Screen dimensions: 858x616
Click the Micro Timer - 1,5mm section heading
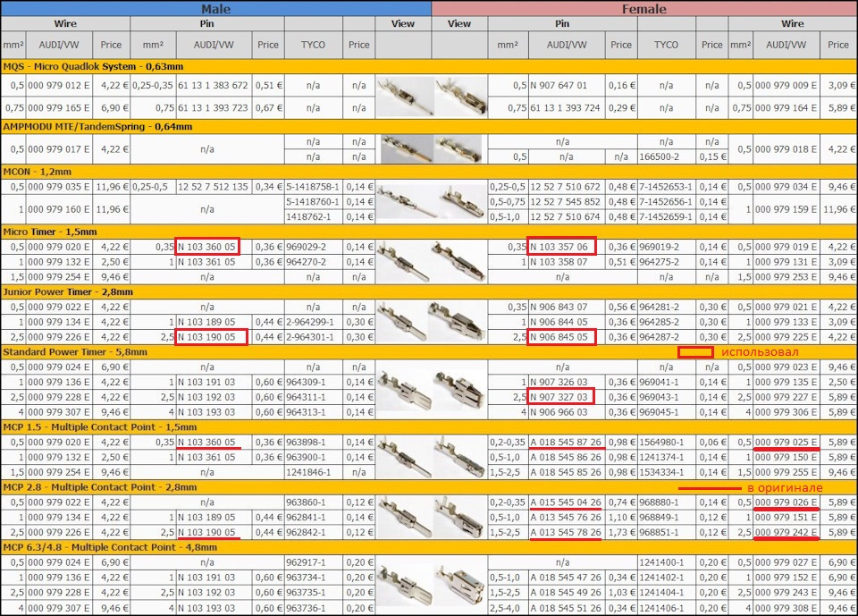coord(50,232)
